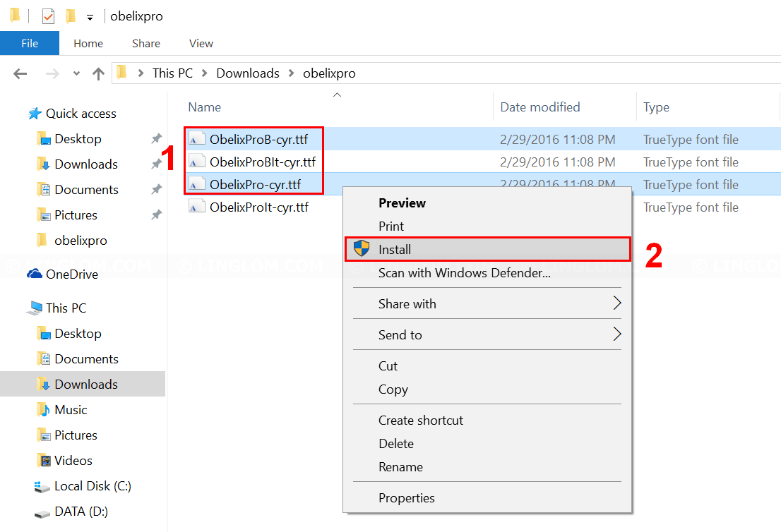Click the font icon of ObelixProIt-cyr.ttf
The height and width of the screenshot is (532, 781).
[x=197, y=207]
